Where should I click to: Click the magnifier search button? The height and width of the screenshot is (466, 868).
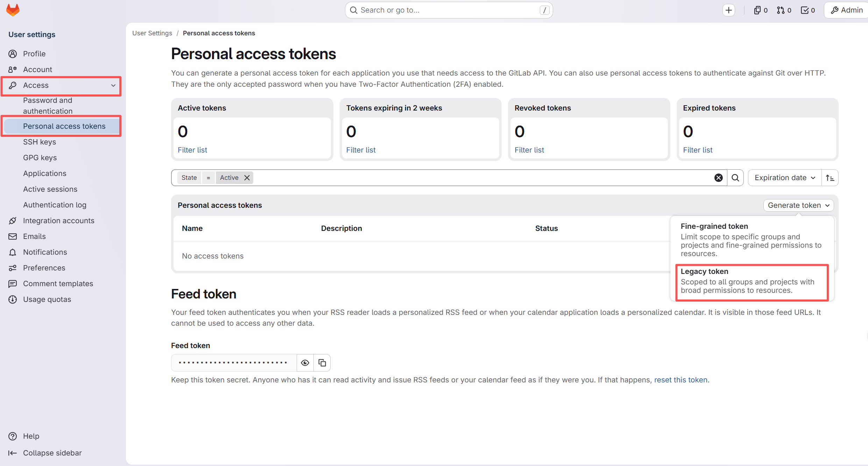[735, 178]
